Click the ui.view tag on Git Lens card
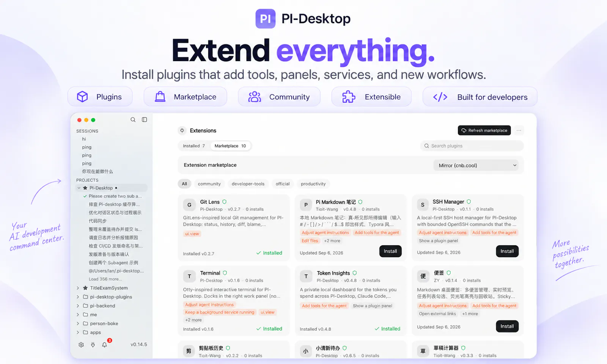This screenshot has width=607, height=364. click(192, 234)
